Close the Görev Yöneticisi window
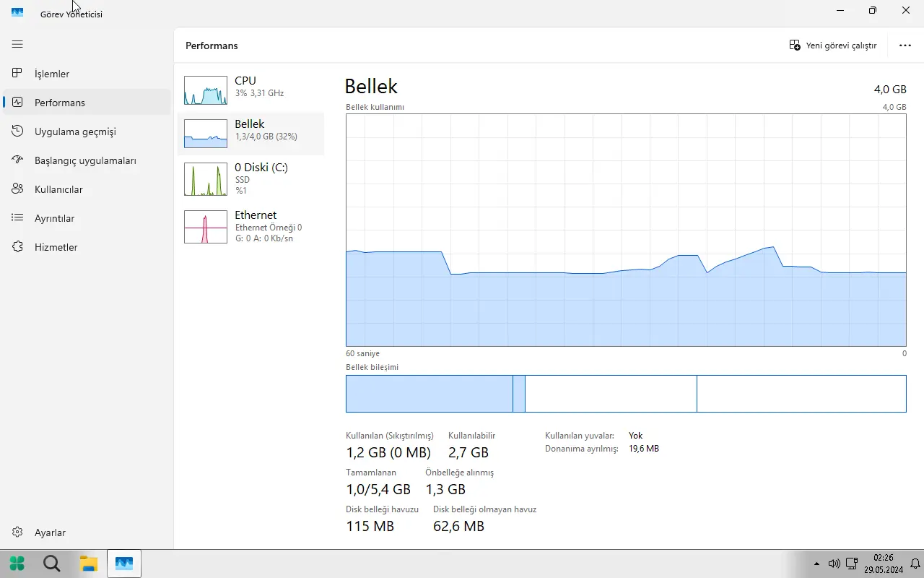Viewport: 924px width, 578px height. [906, 11]
